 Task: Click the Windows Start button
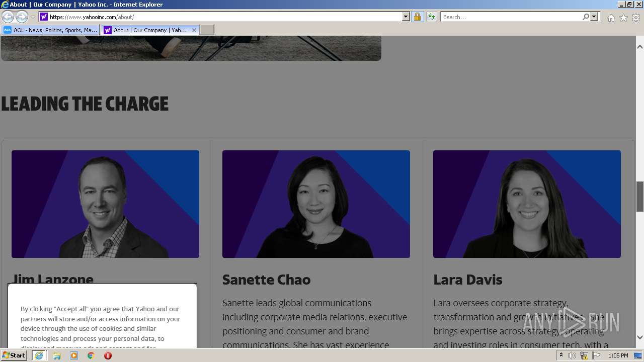pyautogui.click(x=14, y=355)
